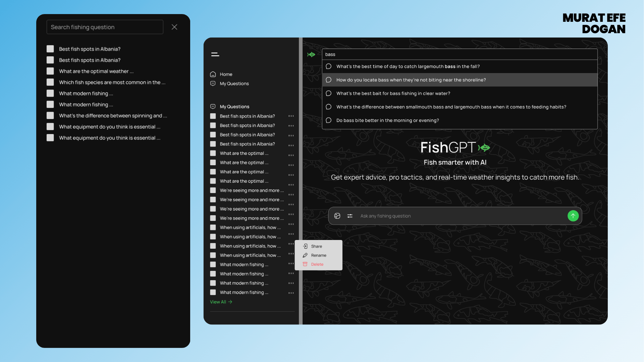Click the hamburger menu icon in sidebar

coord(215,54)
